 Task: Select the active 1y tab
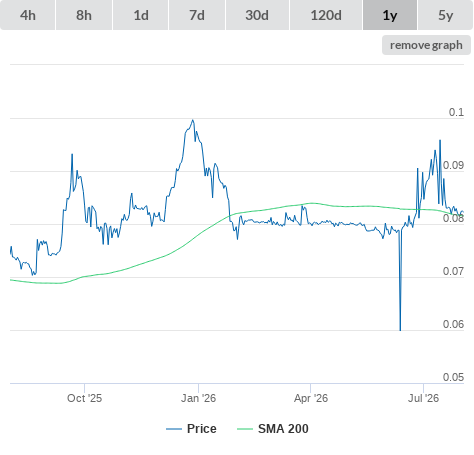pos(390,15)
